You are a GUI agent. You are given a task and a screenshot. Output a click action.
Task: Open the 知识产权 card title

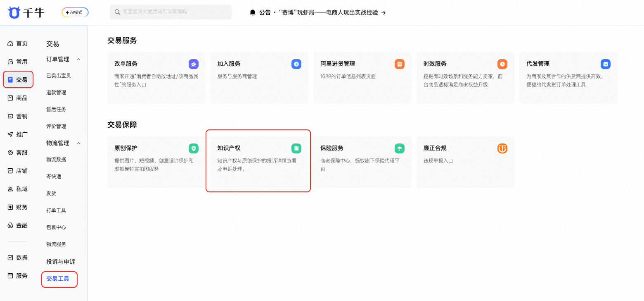coord(229,148)
